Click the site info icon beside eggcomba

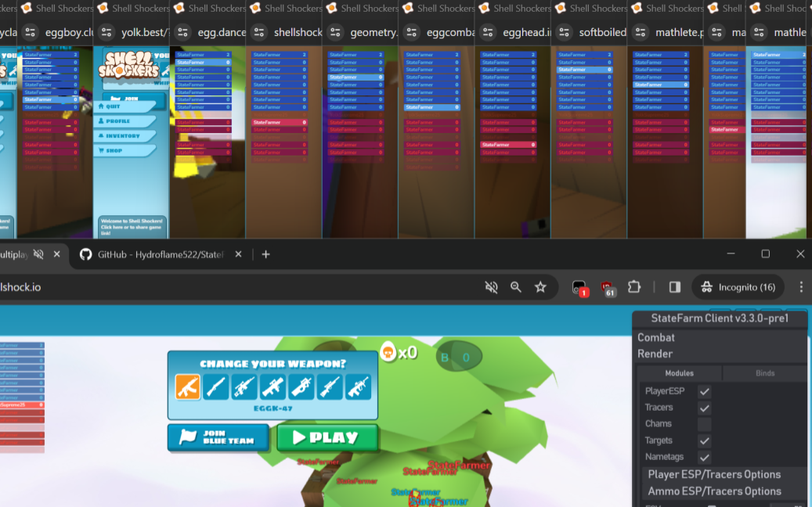[411, 33]
